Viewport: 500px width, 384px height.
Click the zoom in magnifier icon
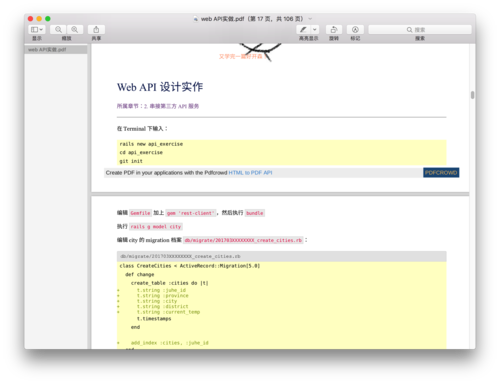75,30
